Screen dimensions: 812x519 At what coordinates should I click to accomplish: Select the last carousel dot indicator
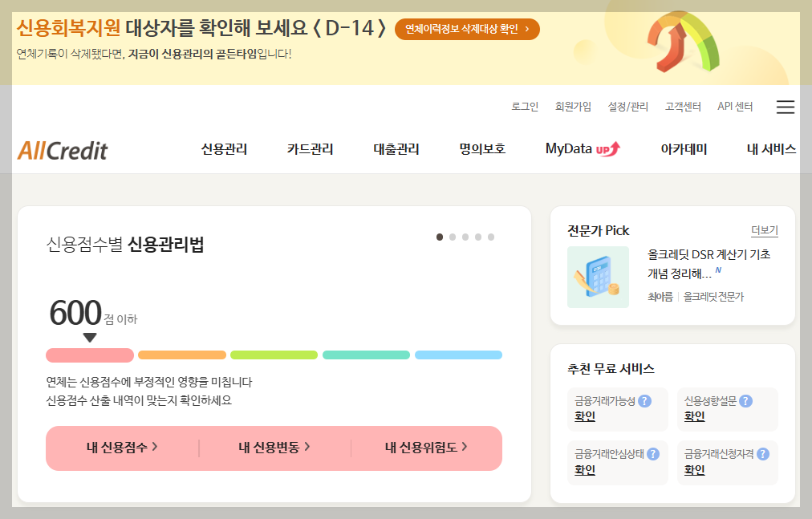coord(490,237)
